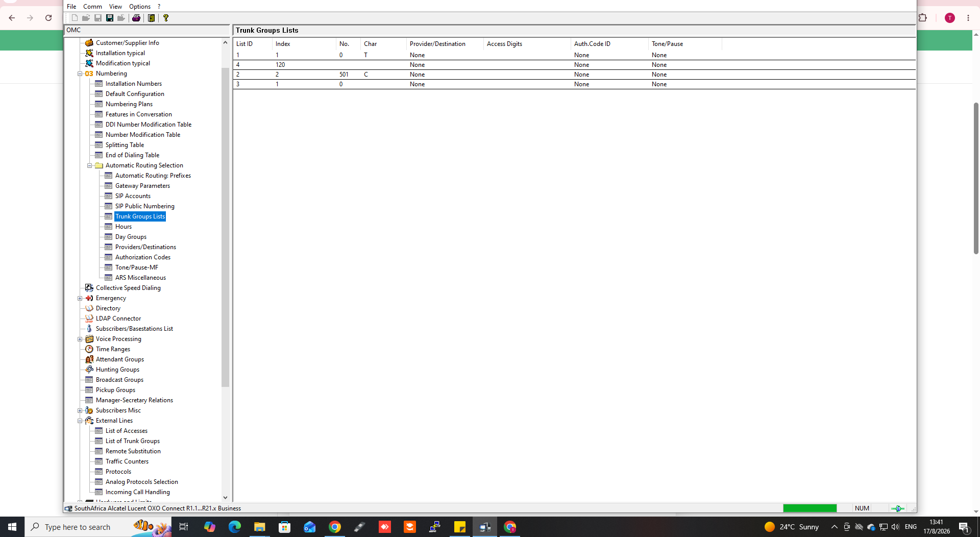This screenshot has width=980, height=537.
Task: Open the File menu
Action: 71,7
